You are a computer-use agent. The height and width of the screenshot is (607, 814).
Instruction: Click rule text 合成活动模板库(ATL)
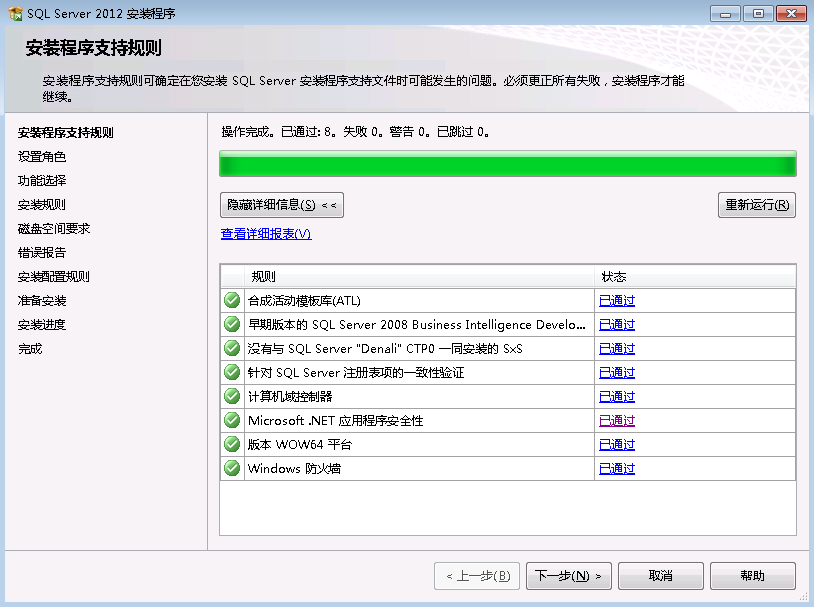click(304, 301)
